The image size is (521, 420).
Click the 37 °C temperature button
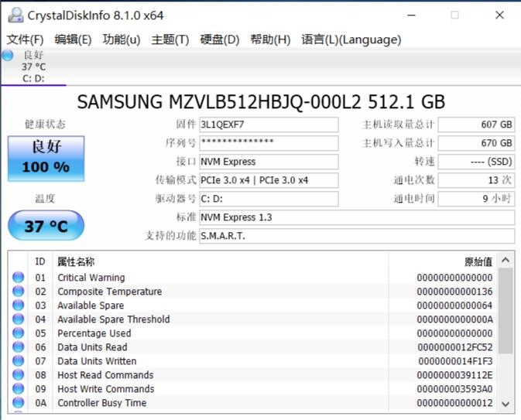click(46, 226)
